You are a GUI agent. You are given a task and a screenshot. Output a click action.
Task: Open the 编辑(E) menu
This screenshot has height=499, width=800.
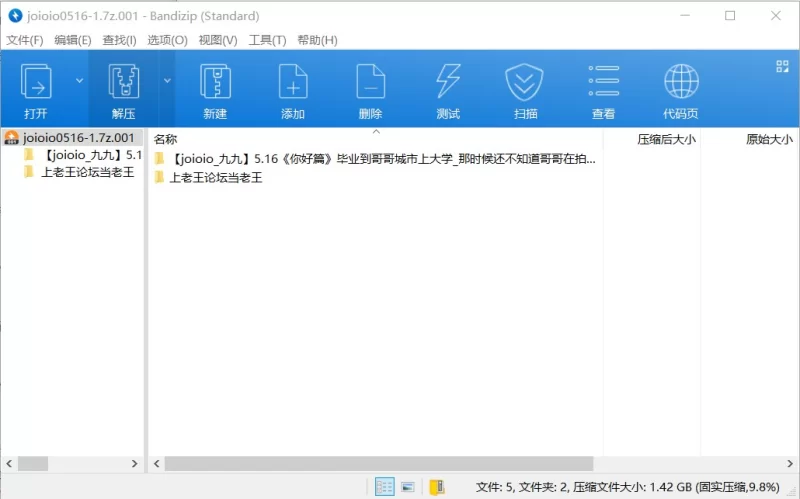(73, 40)
